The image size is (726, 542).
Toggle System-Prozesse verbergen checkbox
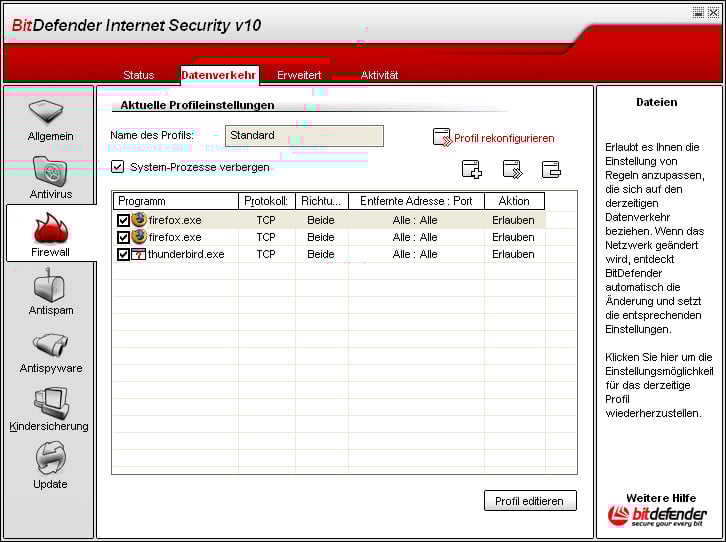click(118, 167)
